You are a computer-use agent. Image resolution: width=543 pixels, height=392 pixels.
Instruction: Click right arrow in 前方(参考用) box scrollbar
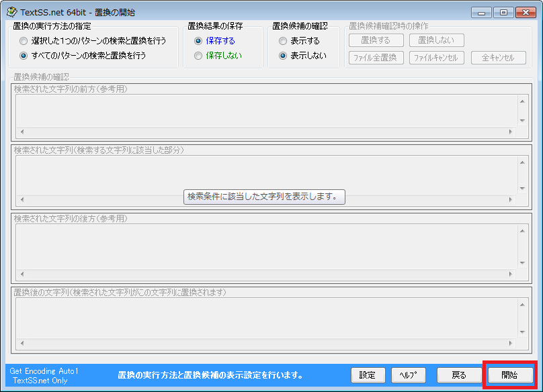coord(511,132)
